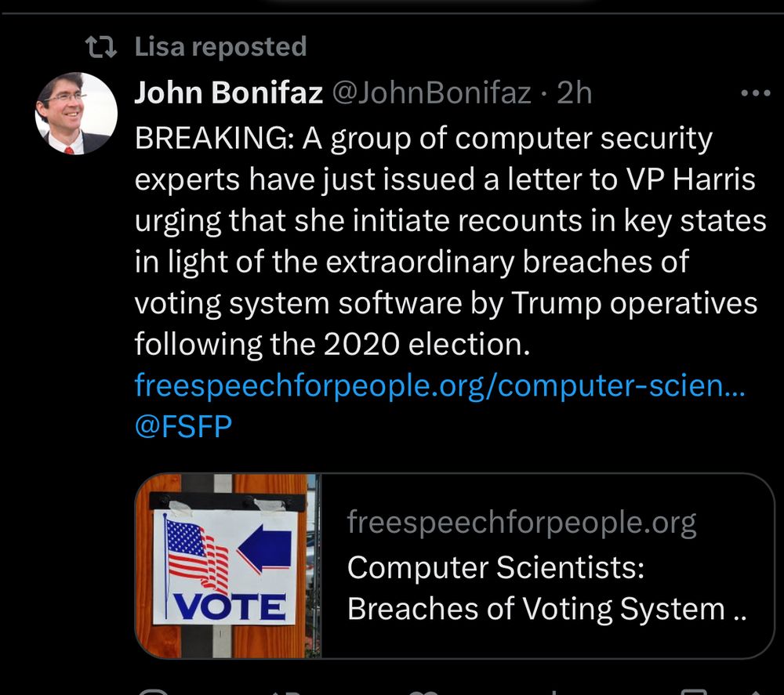Like the tweet with the heart icon

(x=426, y=691)
